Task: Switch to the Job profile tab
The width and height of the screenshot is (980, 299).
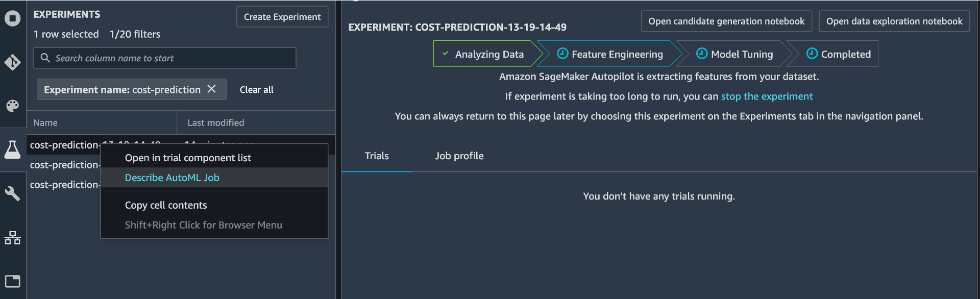Action: pos(459,156)
